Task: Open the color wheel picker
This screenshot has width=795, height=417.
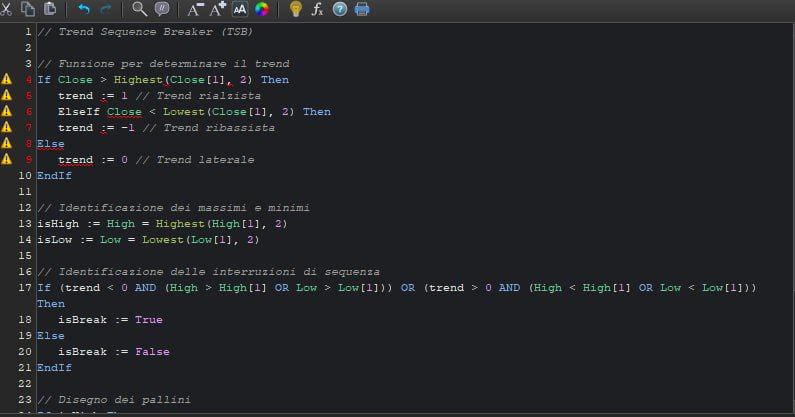Action: pyautogui.click(x=262, y=10)
